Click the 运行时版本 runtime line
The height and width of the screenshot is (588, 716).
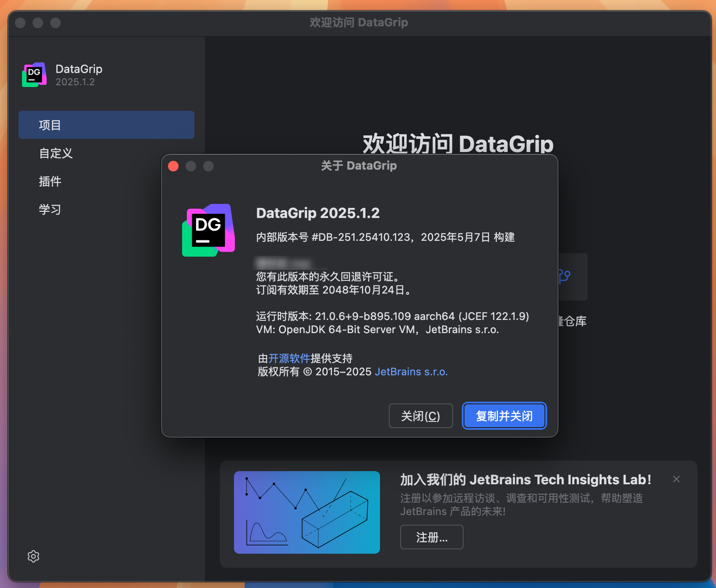click(393, 316)
